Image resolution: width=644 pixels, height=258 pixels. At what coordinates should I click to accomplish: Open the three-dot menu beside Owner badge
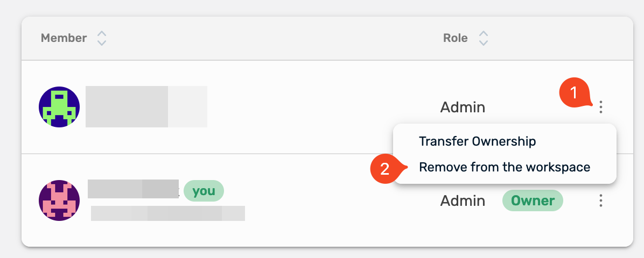click(601, 201)
